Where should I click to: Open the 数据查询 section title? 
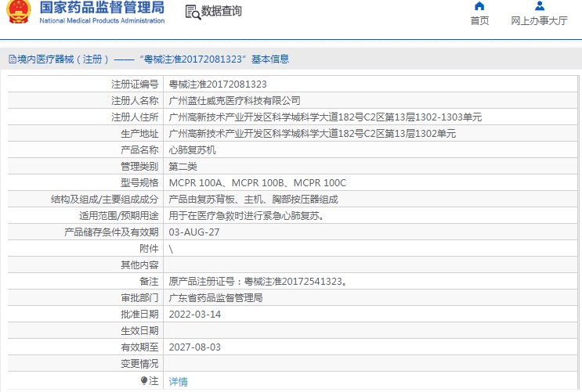(x=221, y=12)
